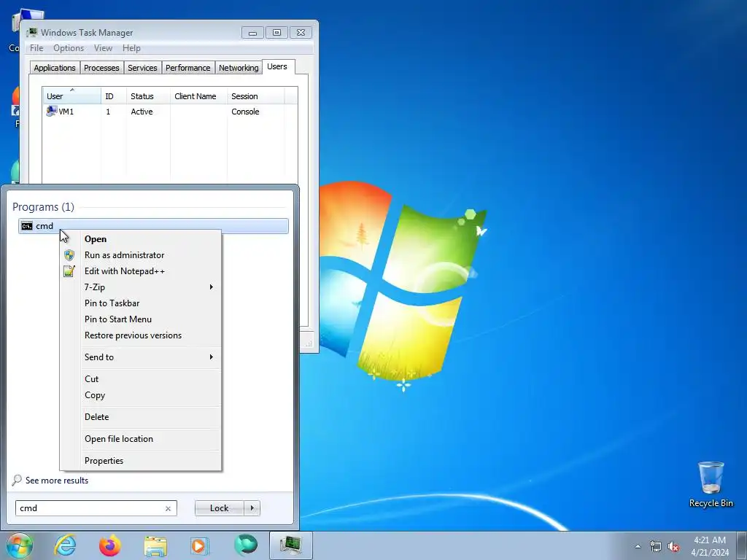Click the UAC shield icon beside Run as administrator
Screen dimensions: 747x560
click(x=69, y=254)
